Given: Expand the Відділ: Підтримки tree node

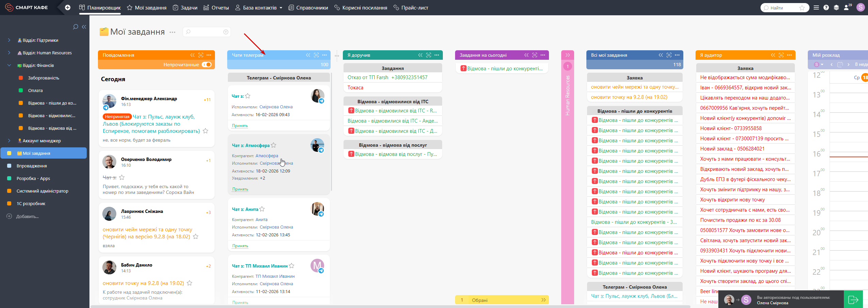Looking at the screenshot, I should pyautogui.click(x=9, y=40).
